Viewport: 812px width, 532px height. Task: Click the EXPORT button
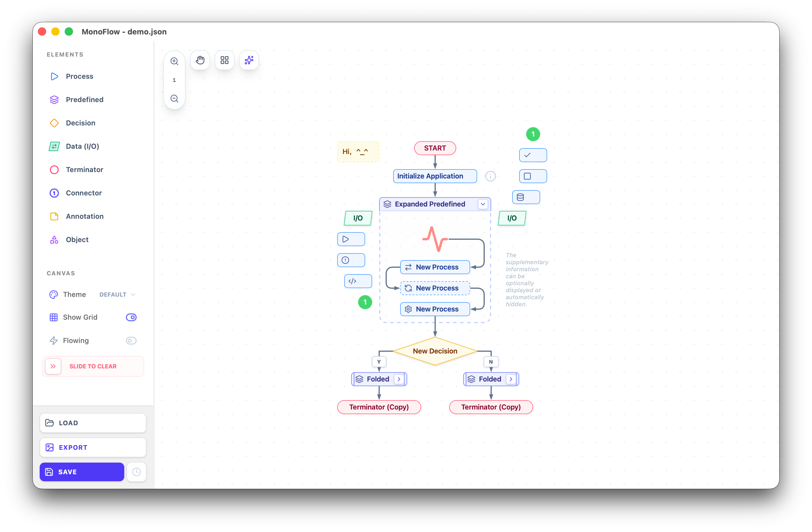(x=93, y=447)
